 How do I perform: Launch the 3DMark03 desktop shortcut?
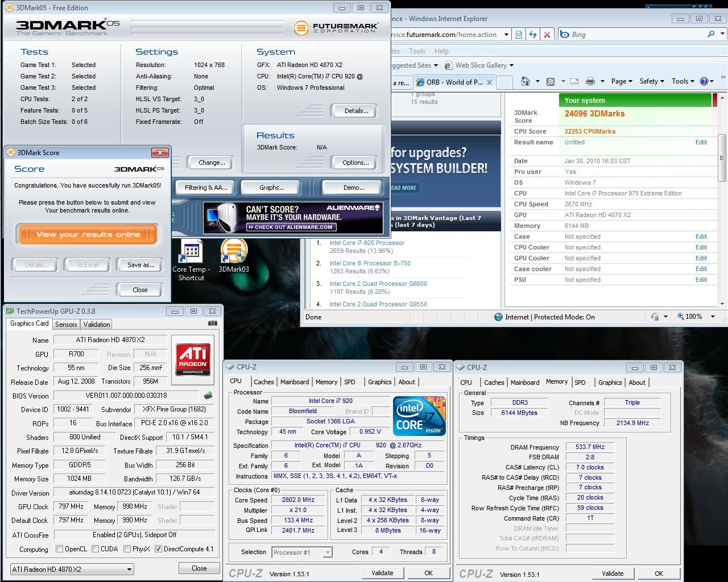pyautogui.click(x=234, y=256)
